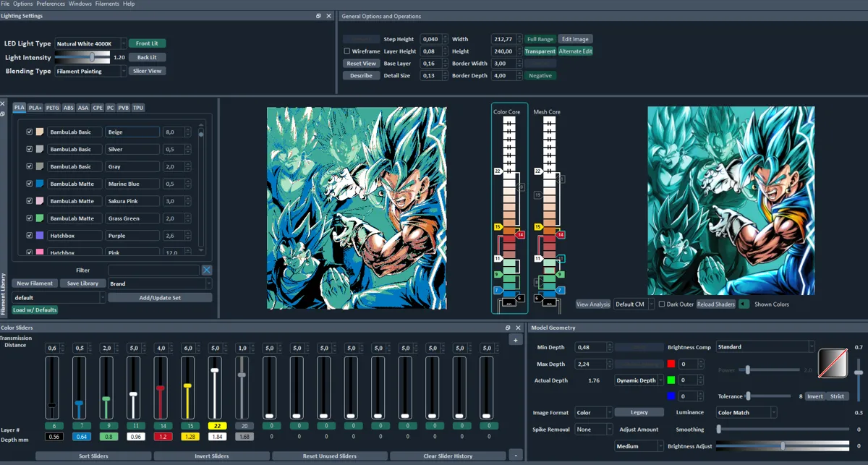Open the Dynamic Depth dropdown
The height and width of the screenshot is (465, 868).
point(639,380)
